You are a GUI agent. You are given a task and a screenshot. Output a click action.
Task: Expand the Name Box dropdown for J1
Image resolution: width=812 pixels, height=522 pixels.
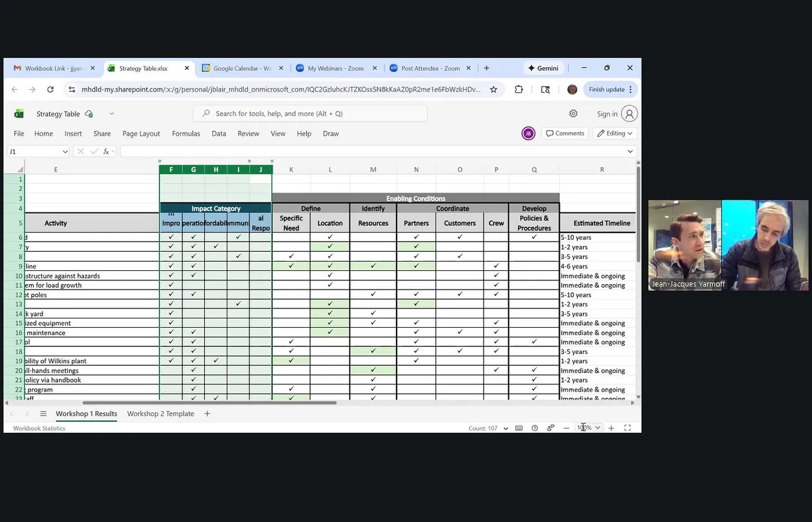(x=65, y=151)
